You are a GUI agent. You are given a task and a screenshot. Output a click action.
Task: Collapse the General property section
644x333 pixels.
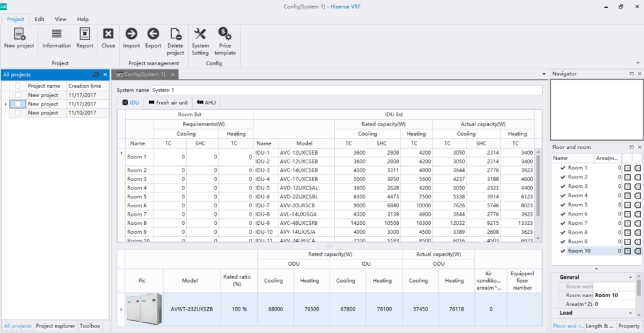(x=630, y=277)
